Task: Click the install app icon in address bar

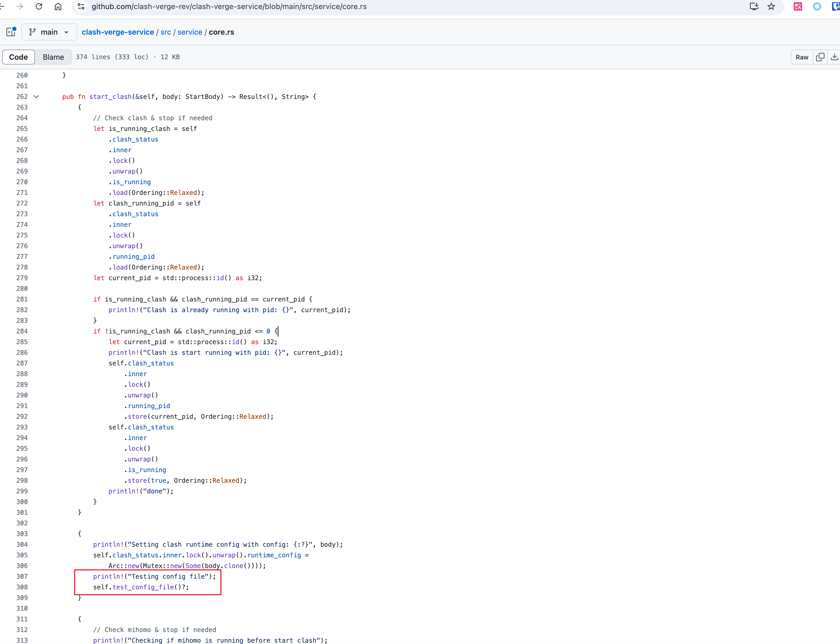Action: click(754, 6)
